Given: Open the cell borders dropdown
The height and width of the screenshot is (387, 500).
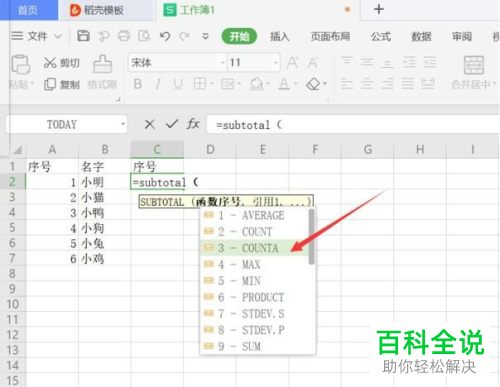Looking at the screenshot, I should tap(212, 84).
